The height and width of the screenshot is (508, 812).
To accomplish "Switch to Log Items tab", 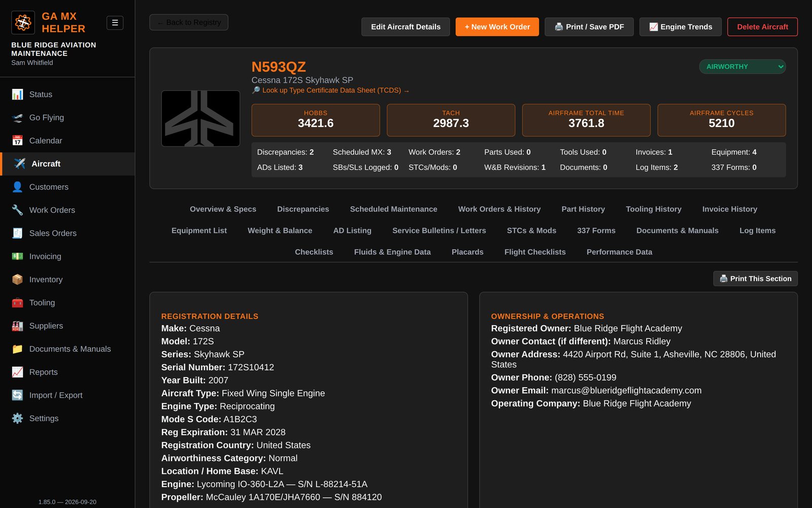I will tap(757, 231).
